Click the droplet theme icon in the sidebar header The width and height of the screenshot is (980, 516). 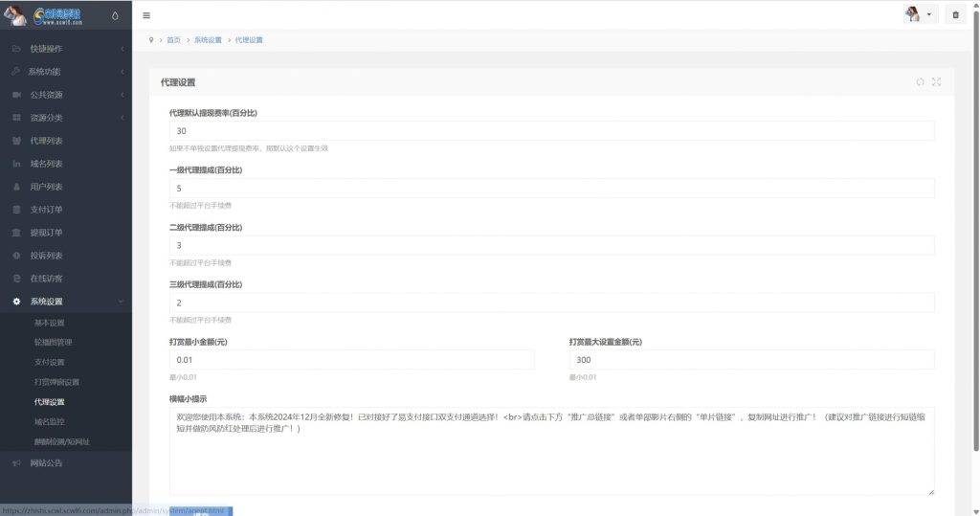tap(115, 15)
